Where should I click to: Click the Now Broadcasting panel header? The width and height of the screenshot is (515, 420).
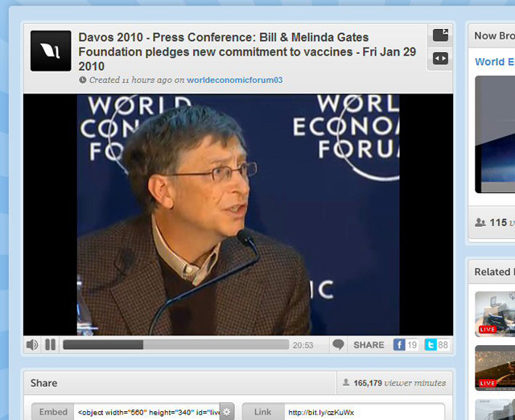(x=492, y=35)
